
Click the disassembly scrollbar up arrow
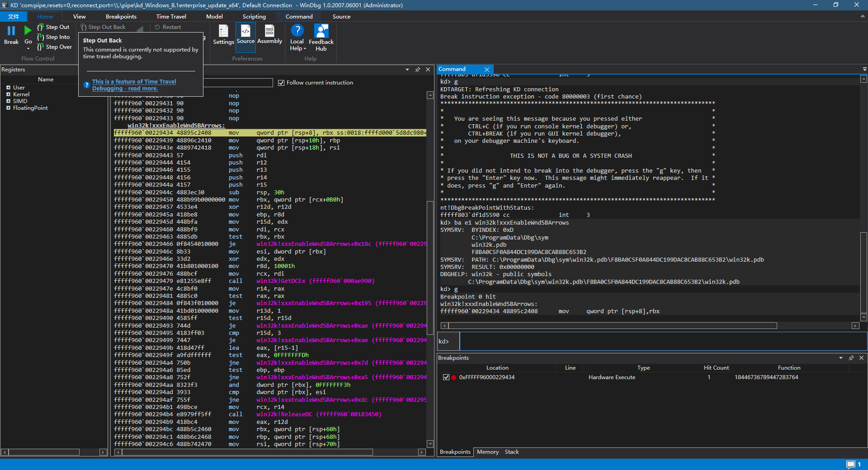(x=430, y=95)
